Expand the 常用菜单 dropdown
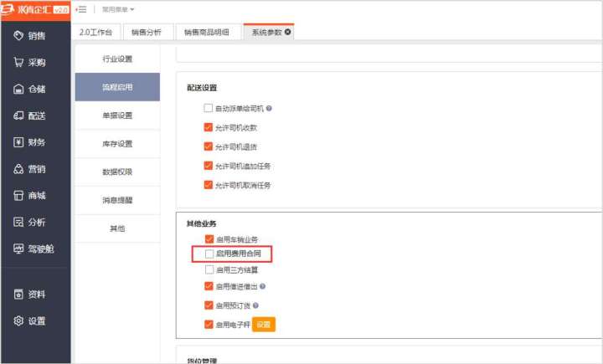Image resolution: width=603 pixels, height=364 pixels. tap(118, 9)
